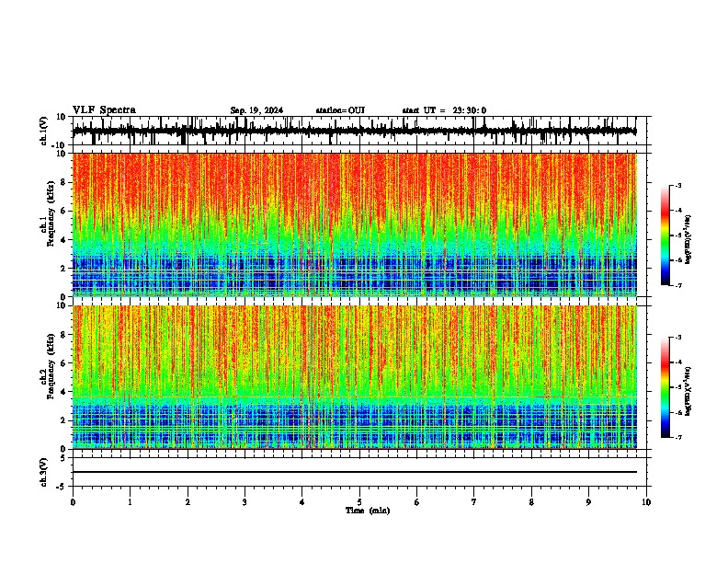Click the ch.1 spectrogram color scale bar
The height and width of the screenshot is (563, 728).
665,236
